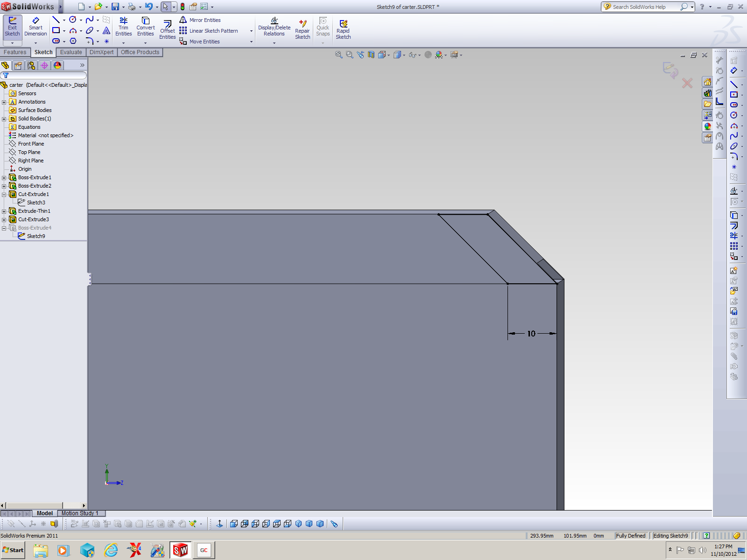
Task: Choose the Spline tool in the ribbon
Action: 90,20
